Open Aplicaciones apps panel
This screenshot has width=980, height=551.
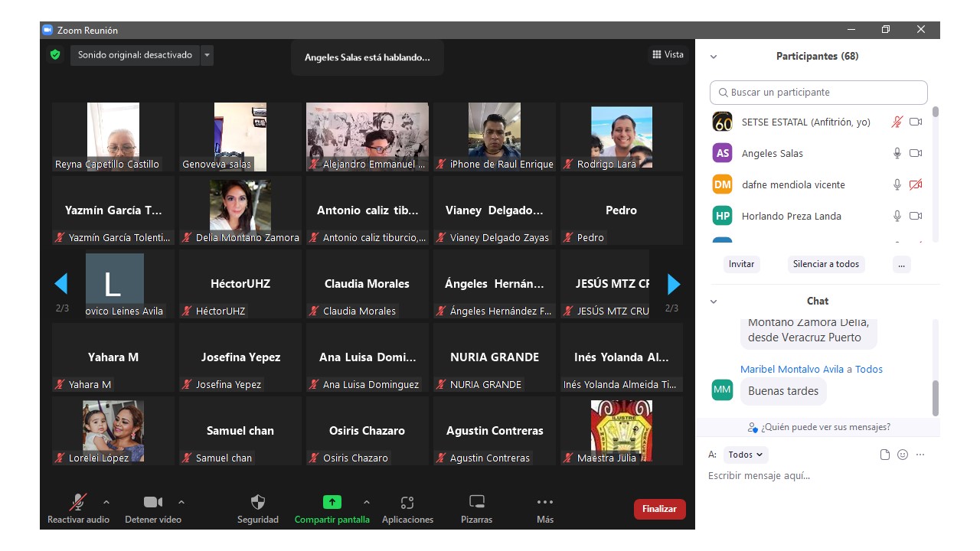pyautogui.click(x=407, y=509)
